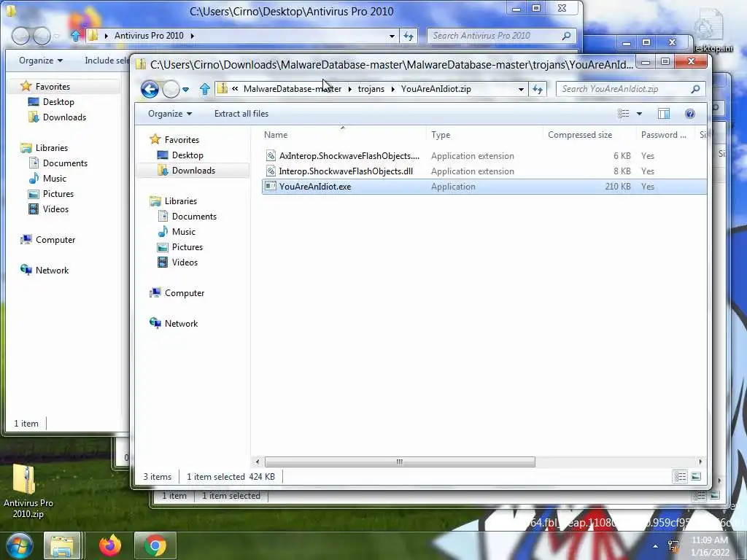Click the MalwareDatabase-master breadcrumb segment
The image size is (747, 560).
(292, 89)
